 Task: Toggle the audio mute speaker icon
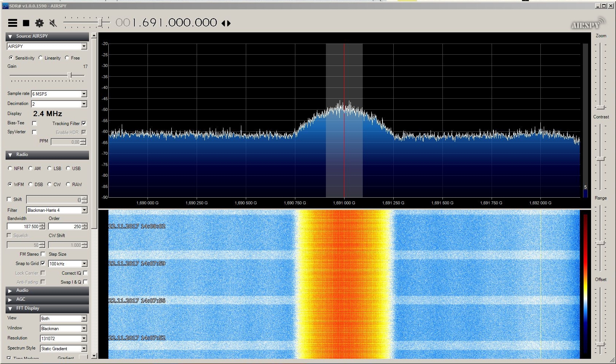[53, 23]
